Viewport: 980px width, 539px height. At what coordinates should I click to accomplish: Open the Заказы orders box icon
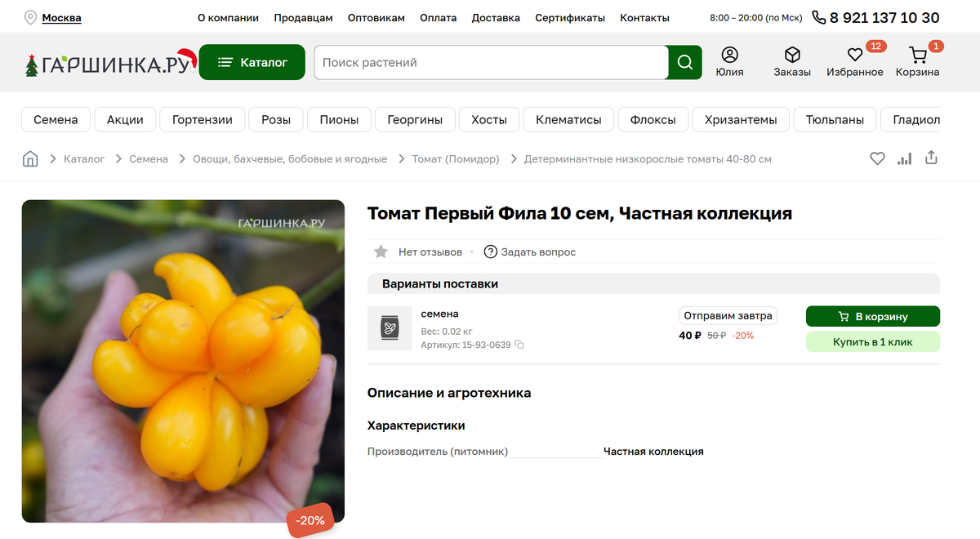pyautogui.click(x=792, y=55)
